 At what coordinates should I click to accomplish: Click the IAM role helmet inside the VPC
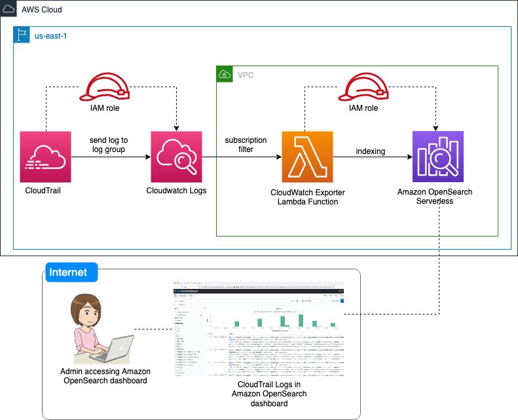(363, 86)
